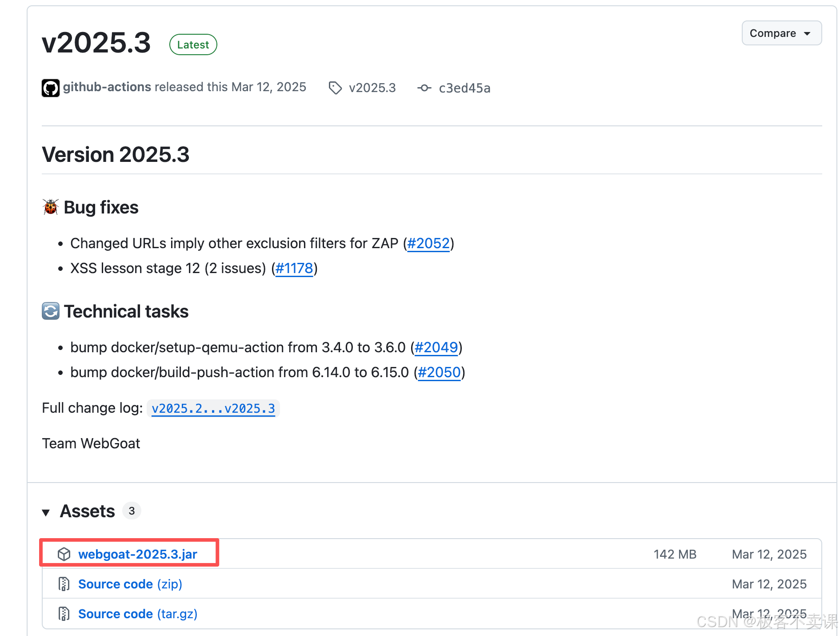Screen dimensions: 840x636
Task: Click the Latest release badge
Action: [x=193, y=44]
